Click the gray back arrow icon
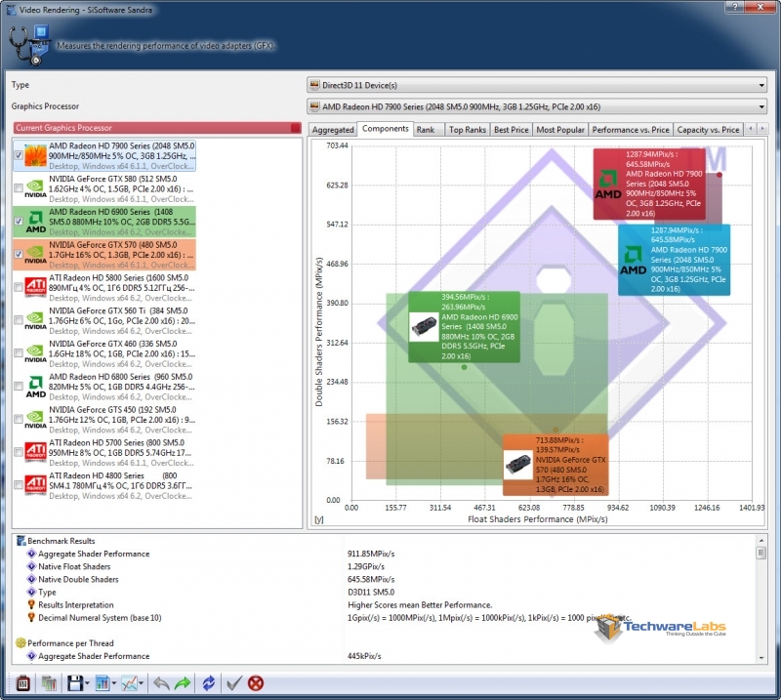781x700 pixels. pyautogui.click(x=162, y=683)
